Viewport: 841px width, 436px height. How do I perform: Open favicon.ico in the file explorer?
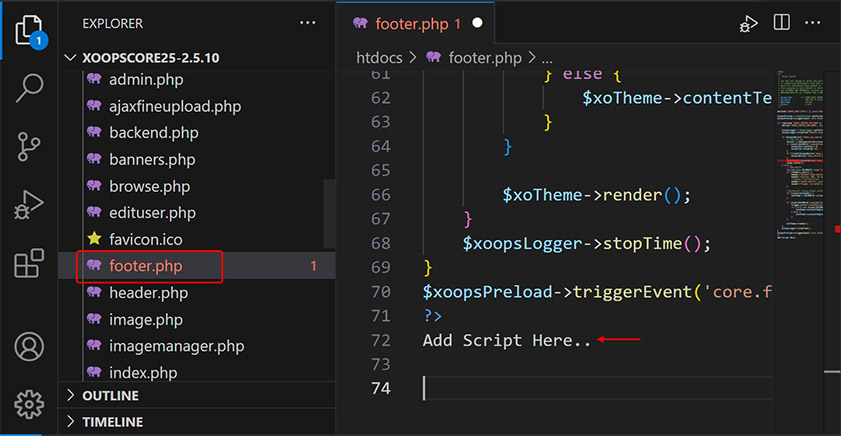click(145, 239)
